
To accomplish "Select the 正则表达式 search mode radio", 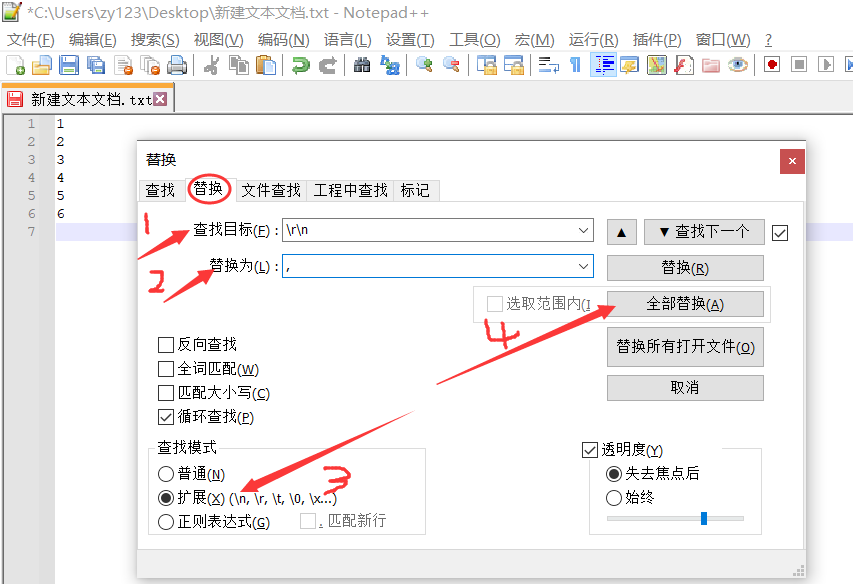I will 165,522.
